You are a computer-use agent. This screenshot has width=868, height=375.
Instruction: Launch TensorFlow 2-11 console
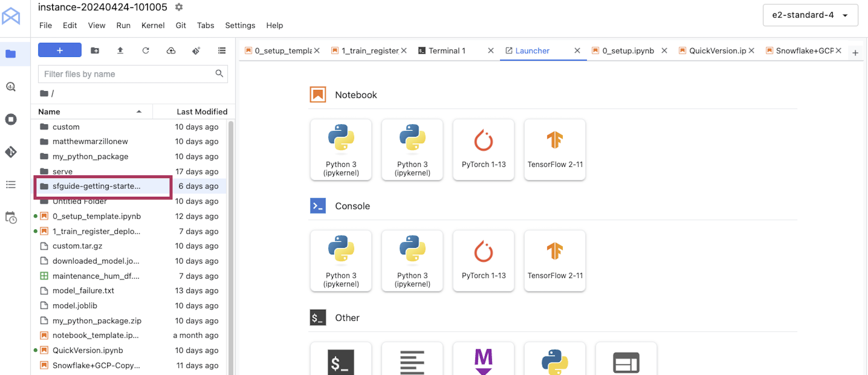pos(555,261)
